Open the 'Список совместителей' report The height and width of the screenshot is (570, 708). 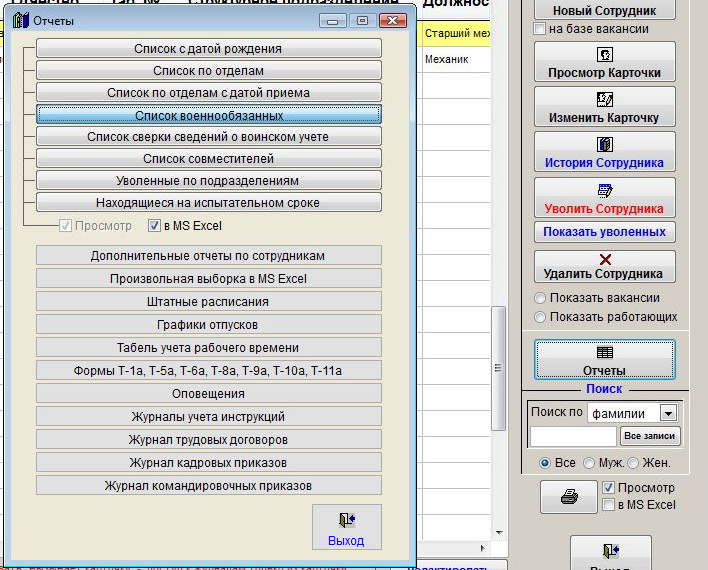209,159
